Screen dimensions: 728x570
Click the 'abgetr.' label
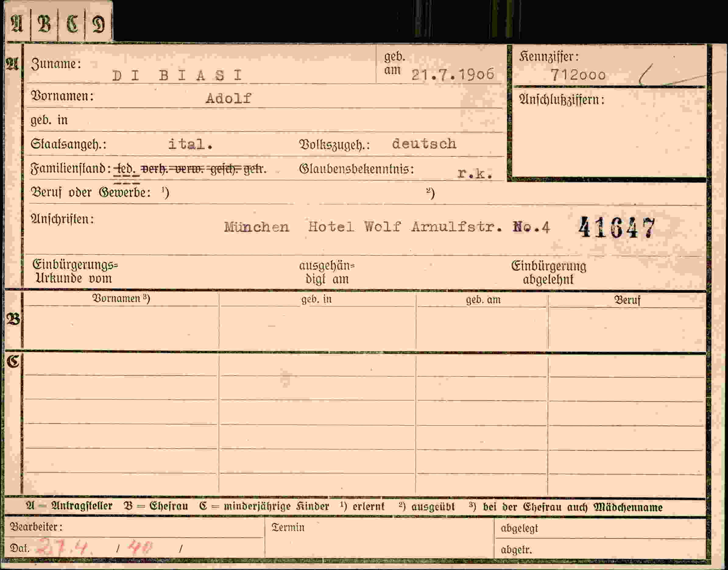(x=516, y=550)
